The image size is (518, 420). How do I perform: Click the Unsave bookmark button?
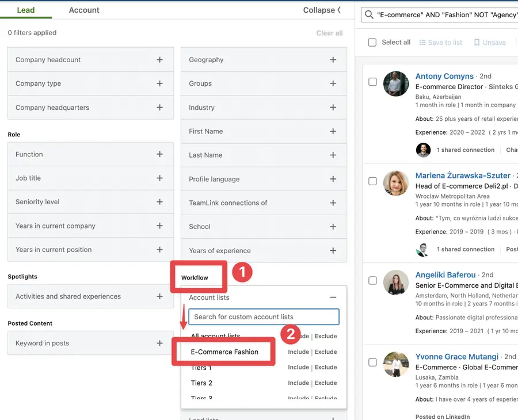[490, 43]
